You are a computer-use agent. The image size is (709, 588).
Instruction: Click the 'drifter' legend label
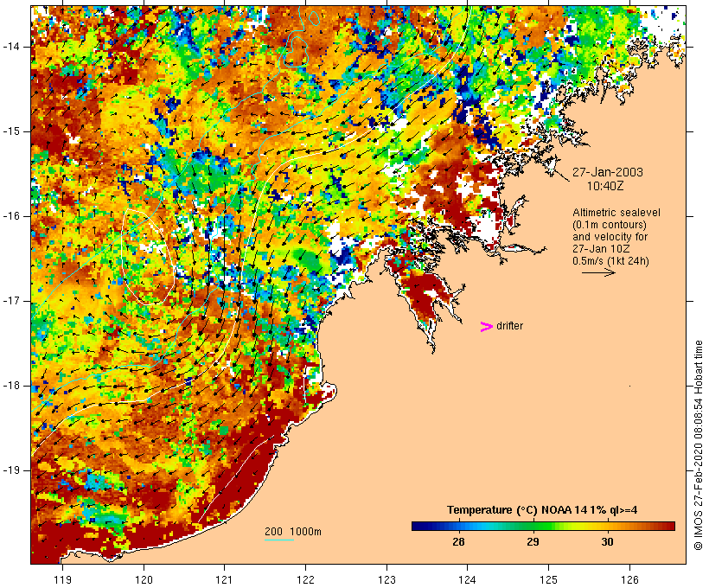pyautogui.click(x=509, y=326)
